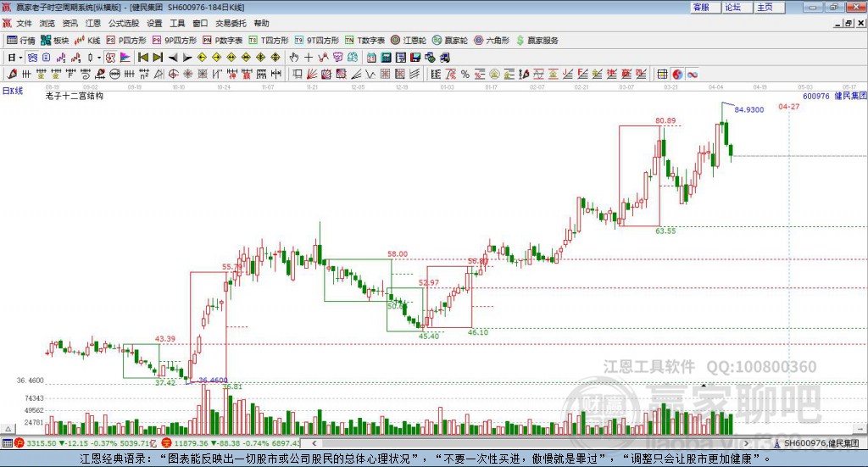
Task: Click the grid icon in status bar
Action: tap(7, 443)
